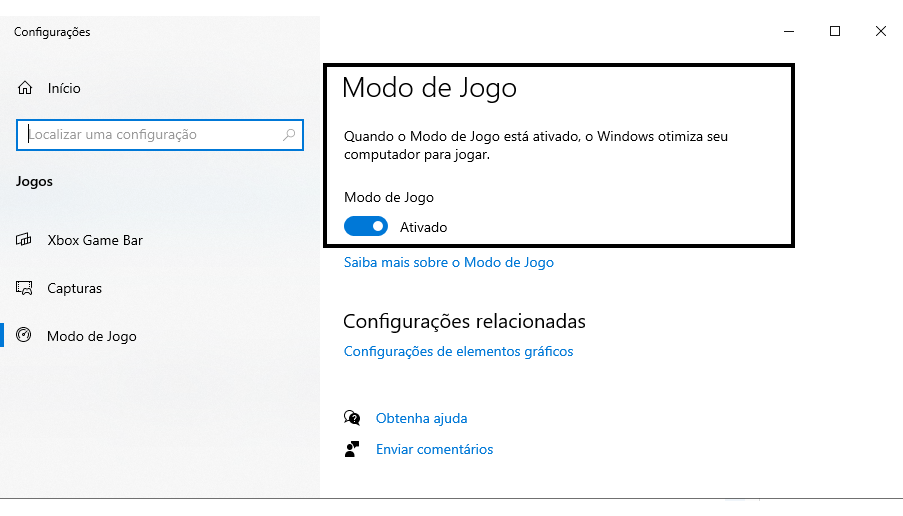
Task: Click the Enviar comentários link text
Action: [x=434, y=449]
